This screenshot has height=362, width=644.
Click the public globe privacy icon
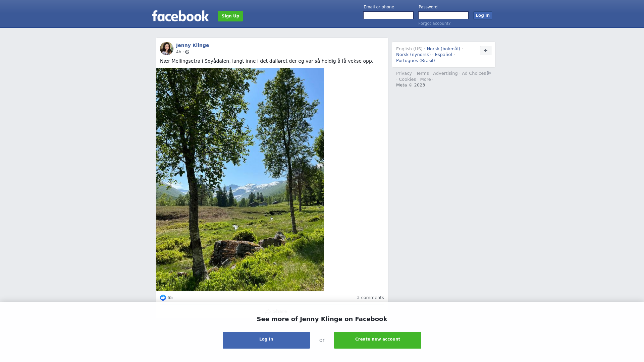coord(187,52)
